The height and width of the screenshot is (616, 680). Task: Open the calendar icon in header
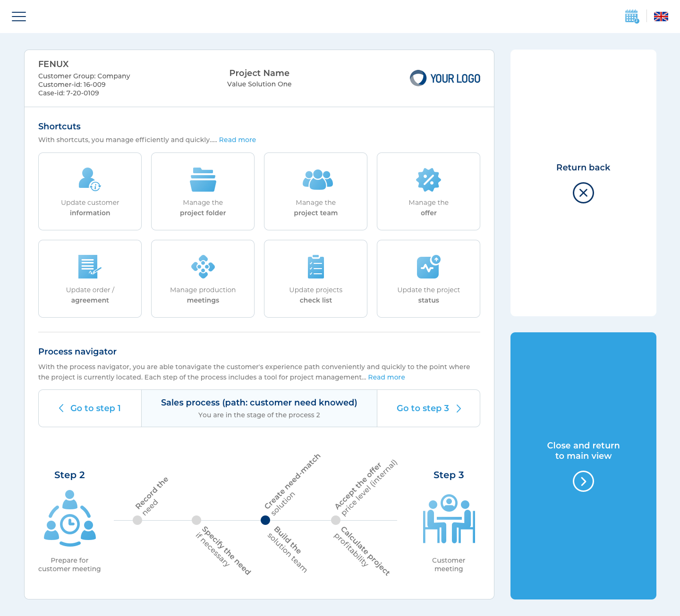coord(631,17)
